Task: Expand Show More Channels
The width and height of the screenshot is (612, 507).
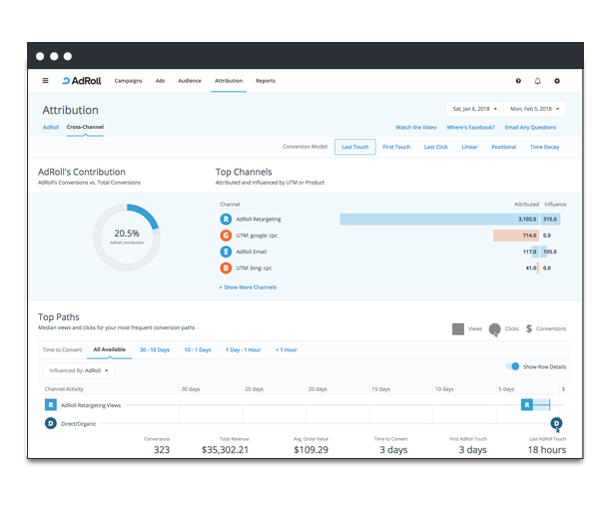Action: (248, 287)
